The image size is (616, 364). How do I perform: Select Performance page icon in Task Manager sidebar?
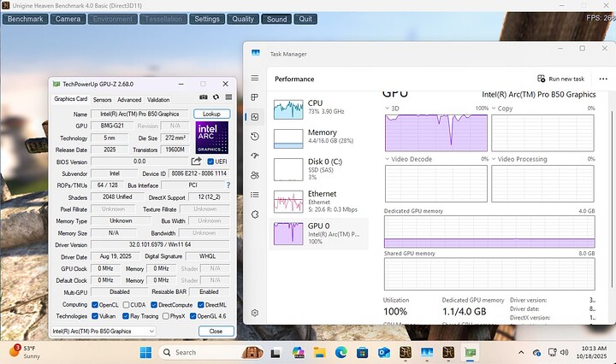click(255, 117)
